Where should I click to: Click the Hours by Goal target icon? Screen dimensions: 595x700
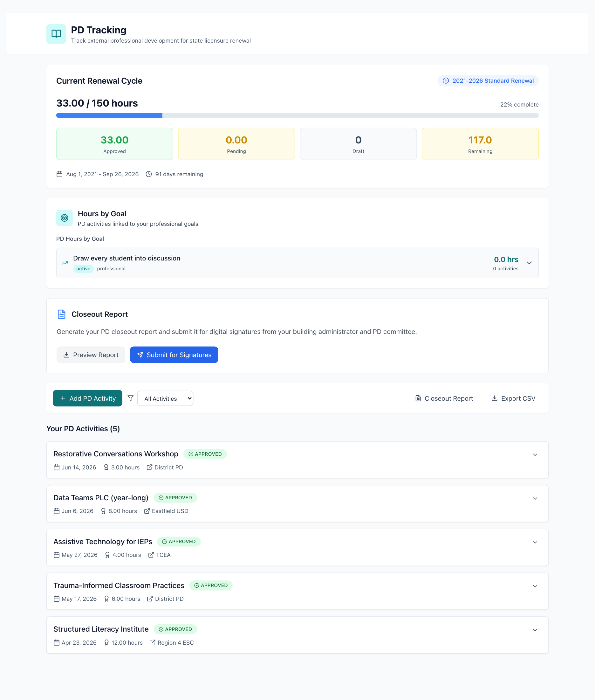tap(65, 218)
